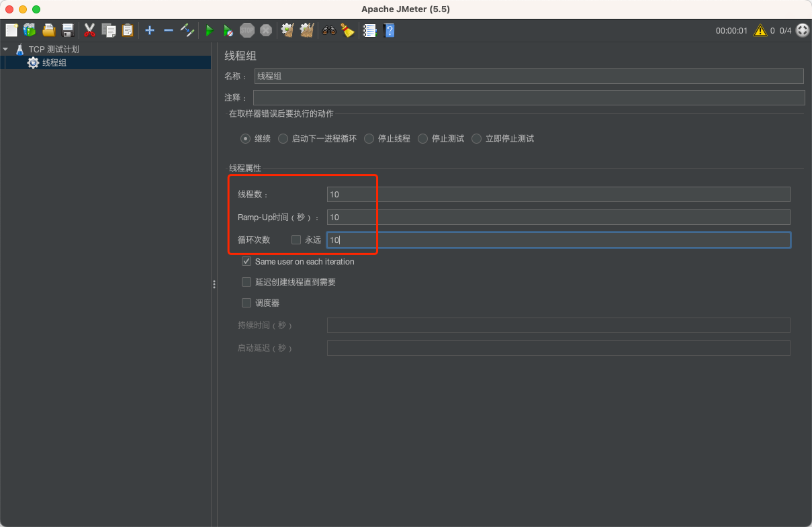Image resolution: width=812 pixels, height=527 pixels.
Task: Click into the 注释 comment field
Action: pyautogui.click(x=470, y=97)
